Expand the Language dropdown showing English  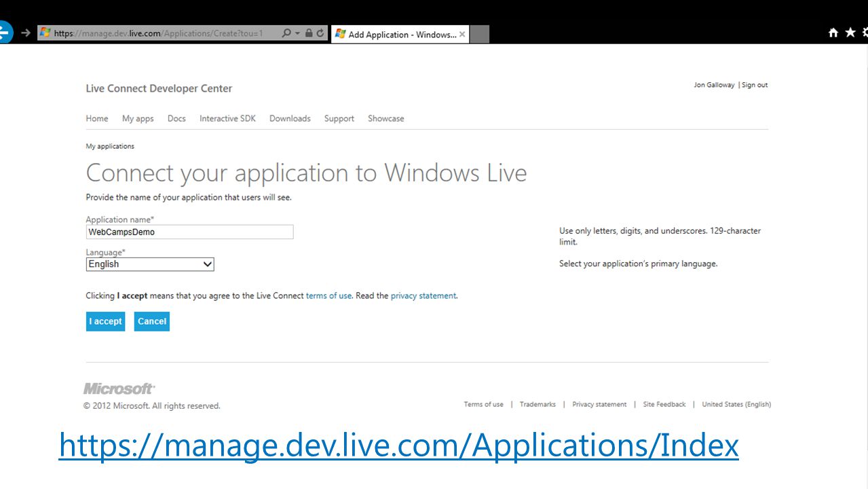click(150, 264)
